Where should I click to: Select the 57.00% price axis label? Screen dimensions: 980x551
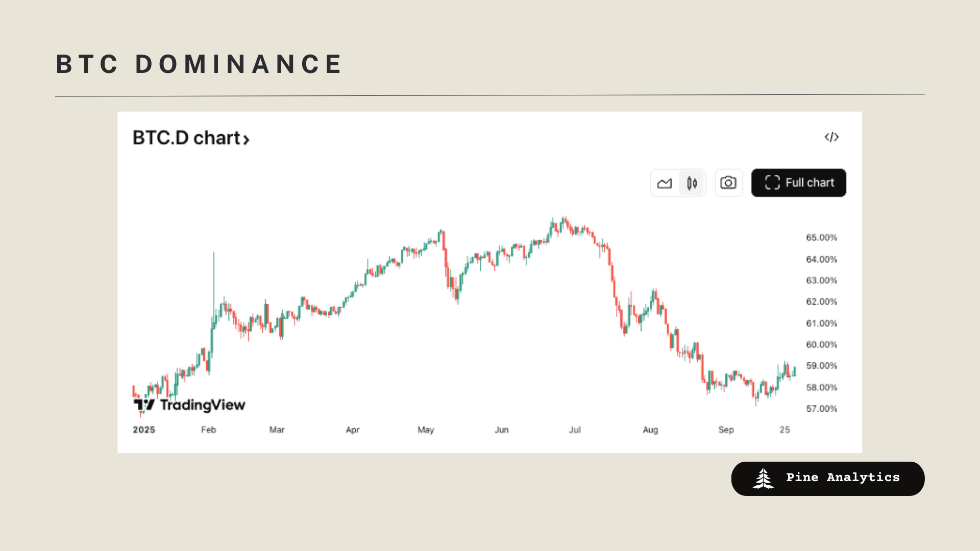(821, 409)
